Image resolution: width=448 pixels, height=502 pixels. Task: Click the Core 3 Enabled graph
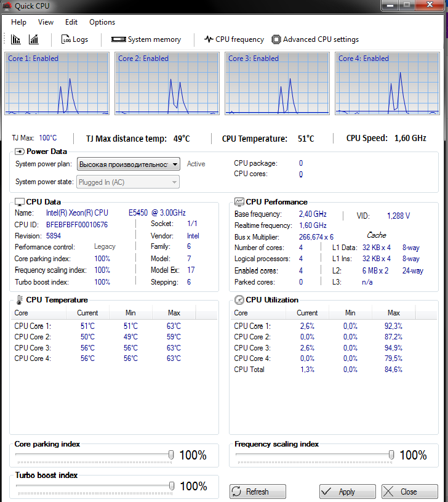(278, 84)
